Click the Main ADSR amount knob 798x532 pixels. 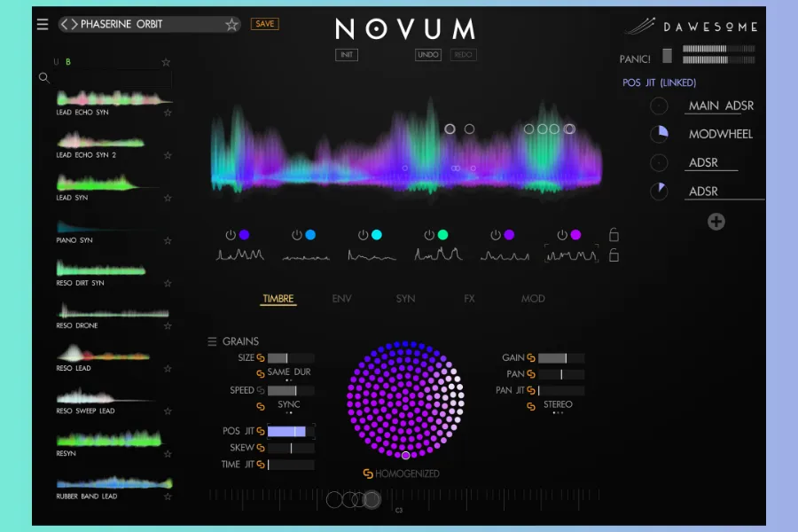(659, 106)
